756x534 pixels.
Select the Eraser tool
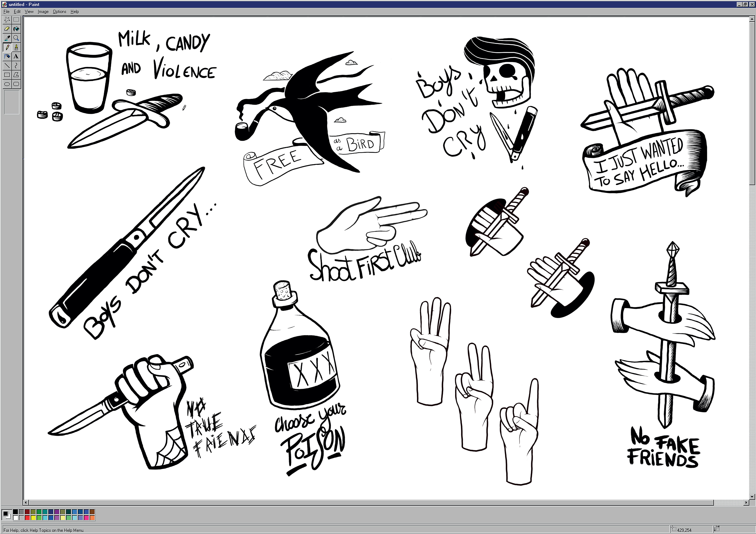click(x=6, y=29)
